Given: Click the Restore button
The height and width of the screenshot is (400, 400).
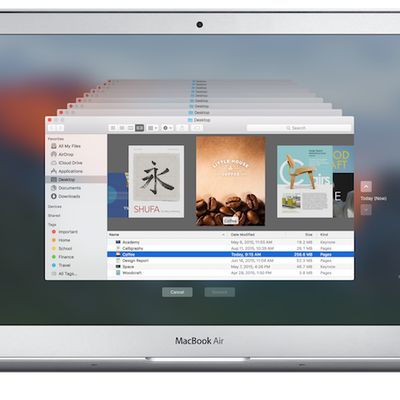Looking at the screenshot, I should (220, 292).
